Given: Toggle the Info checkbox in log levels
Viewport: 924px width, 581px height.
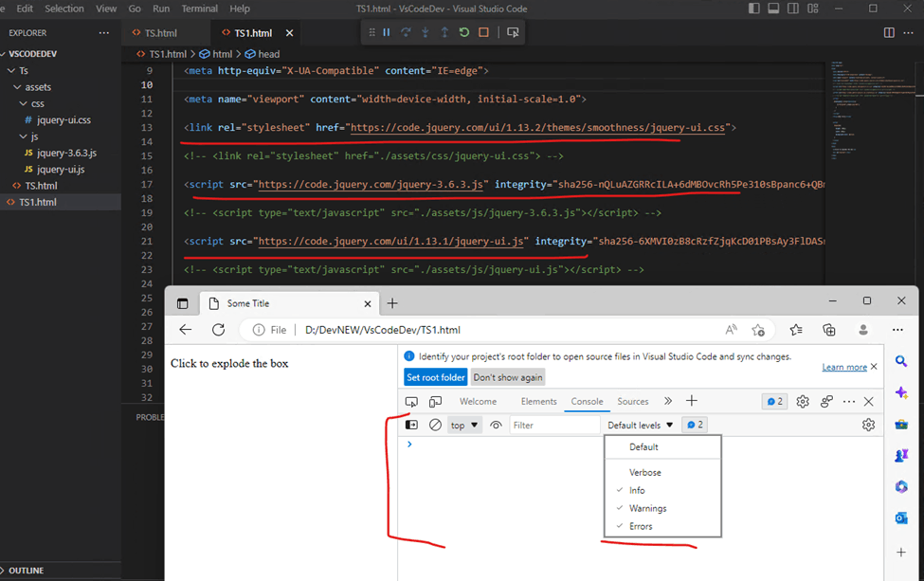Looking at the screenshot, I should (637, 490).
